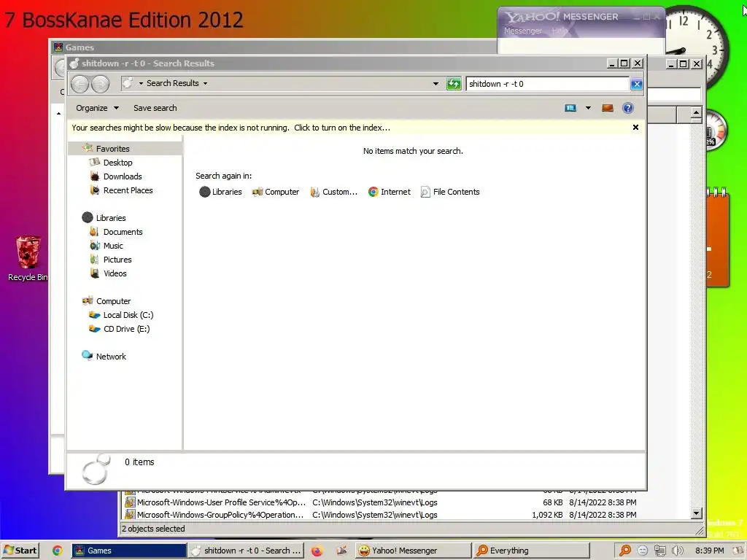The image size is (747, 560).
Task: Open Downloads under Favorites
Action: [123, 176]
